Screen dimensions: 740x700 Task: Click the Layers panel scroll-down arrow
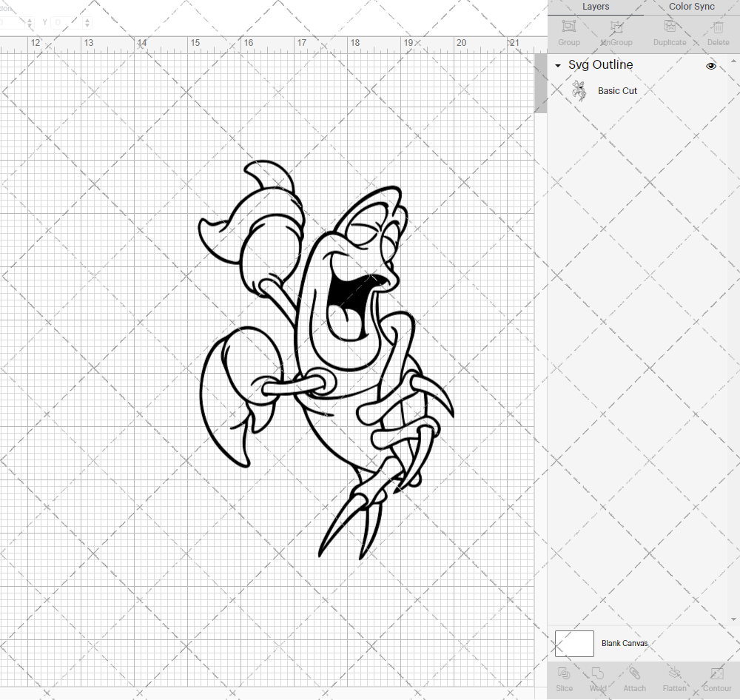(733, 619)
